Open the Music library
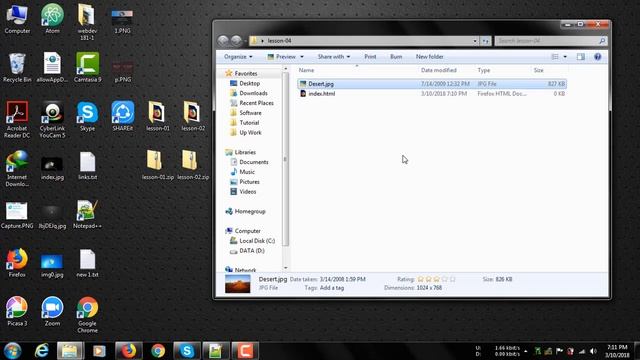This screenshot has height=360, width=640. pyautogui.click(x=247, y=172)
